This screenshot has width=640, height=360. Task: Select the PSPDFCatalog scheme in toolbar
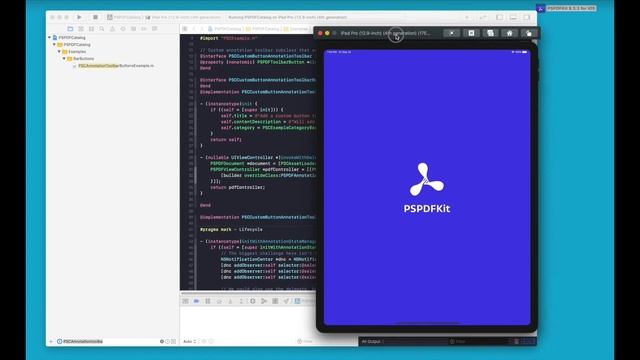(x=124, y=17)
